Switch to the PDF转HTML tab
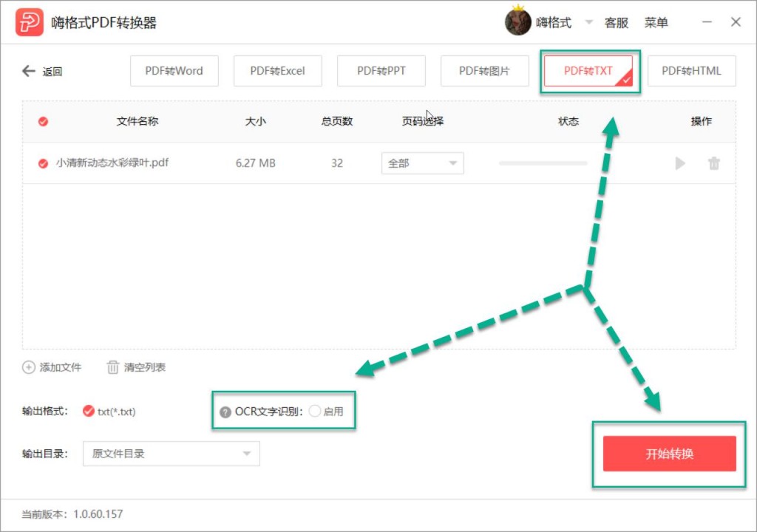The width and height of the screenshot is (757, 532). coord(691,71)
